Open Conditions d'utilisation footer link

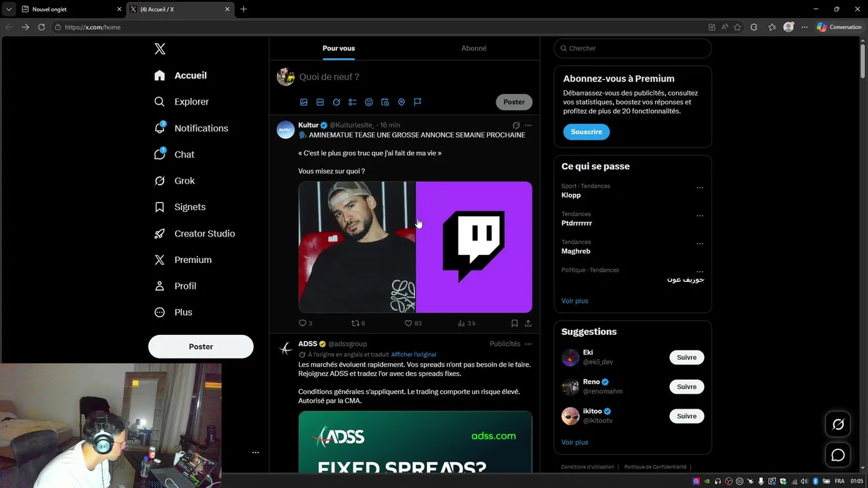click(587, 467)
